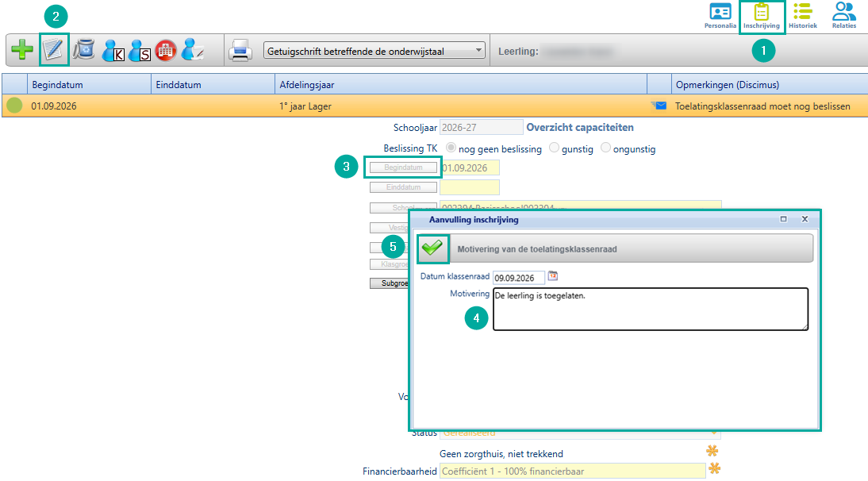Screen dimensions: 868x481
Task: Click Opmerkingen (Discimus) column header
Action: [x=770, y=85]
